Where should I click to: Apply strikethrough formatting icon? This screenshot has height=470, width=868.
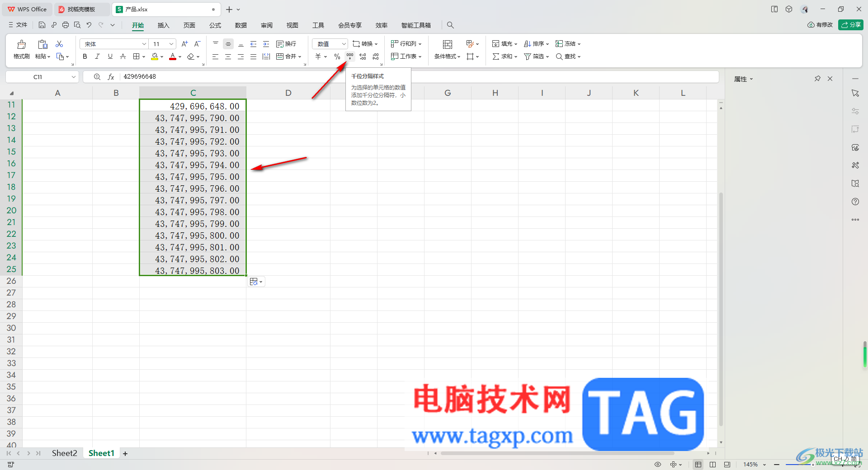(x=123, y=56)
